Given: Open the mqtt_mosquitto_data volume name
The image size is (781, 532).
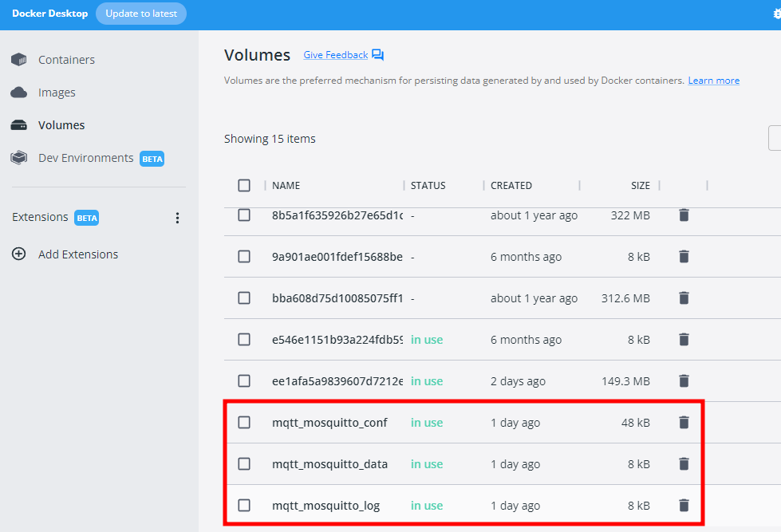Looking at the screenshot, I should tap(329, 463).
